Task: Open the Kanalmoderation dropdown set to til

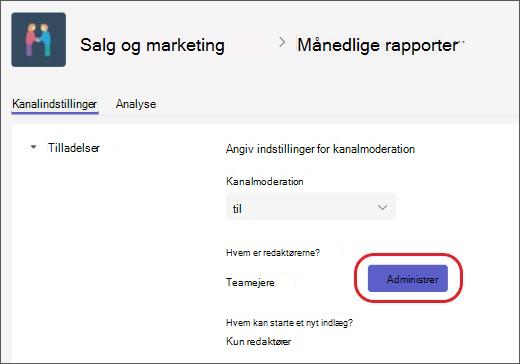Action: pos(311,207)
